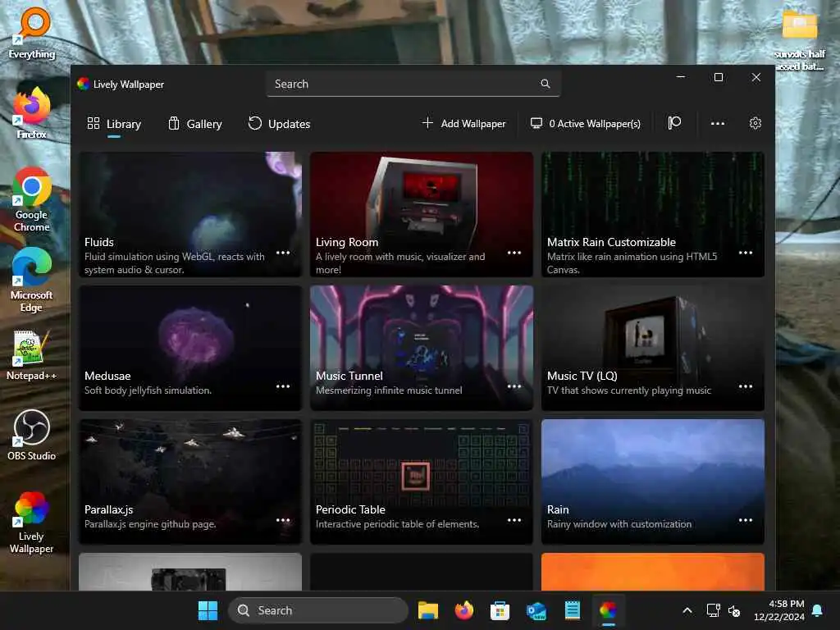Open the toolbar more options menu
This screenshot has height=630, width=840.
(x=717, y=123)
